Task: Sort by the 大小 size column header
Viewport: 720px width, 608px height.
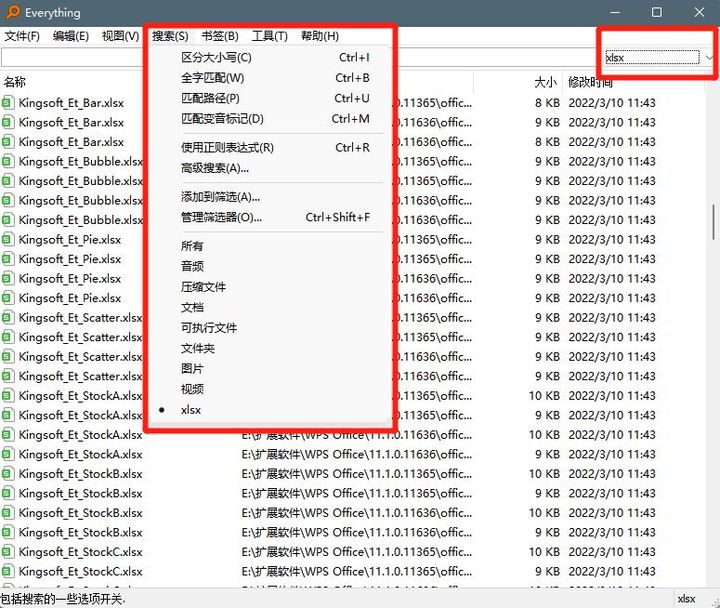Action: [545, 82]
